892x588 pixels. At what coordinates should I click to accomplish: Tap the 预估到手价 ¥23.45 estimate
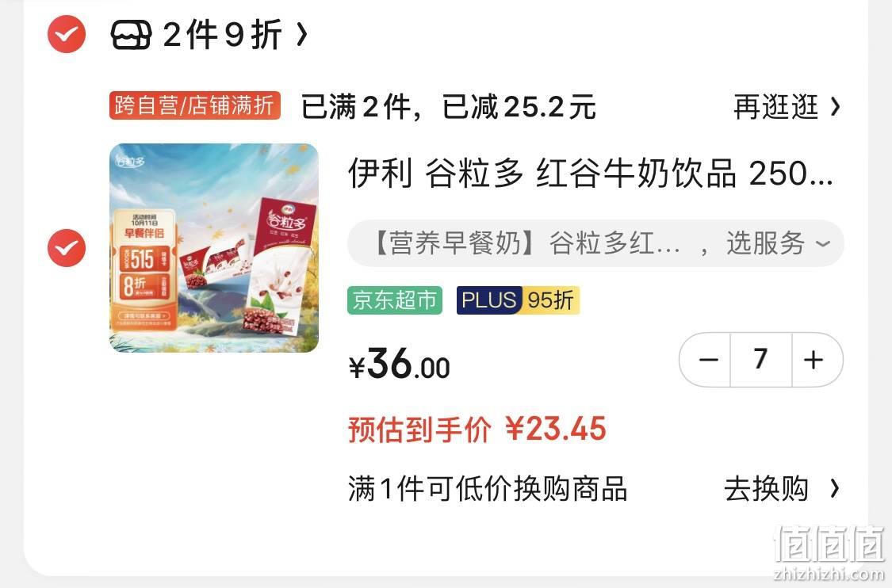477,430
